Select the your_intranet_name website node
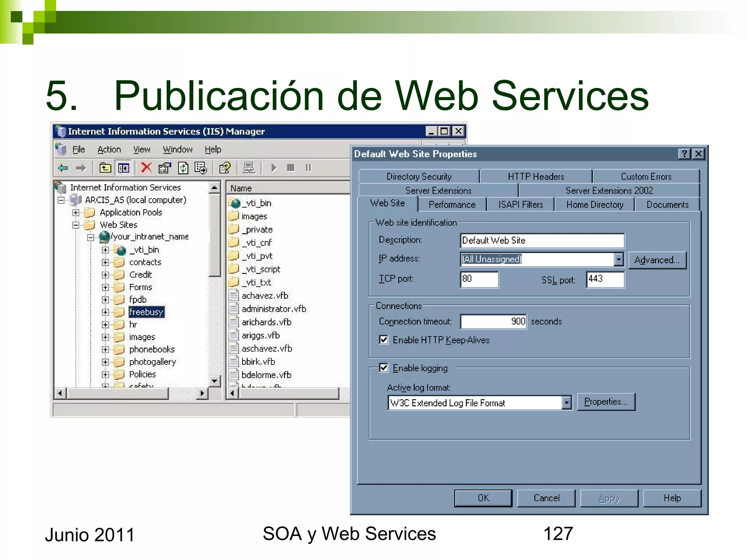 point(150,237)
